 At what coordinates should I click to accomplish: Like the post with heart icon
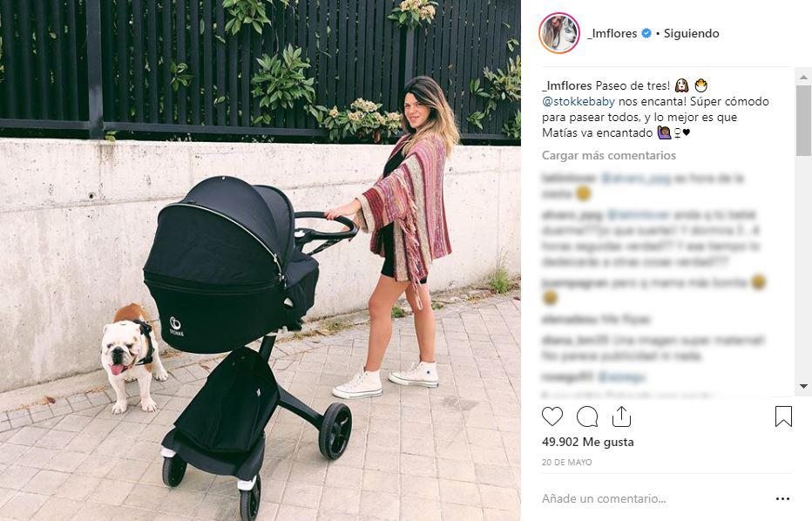pos(552,416)
